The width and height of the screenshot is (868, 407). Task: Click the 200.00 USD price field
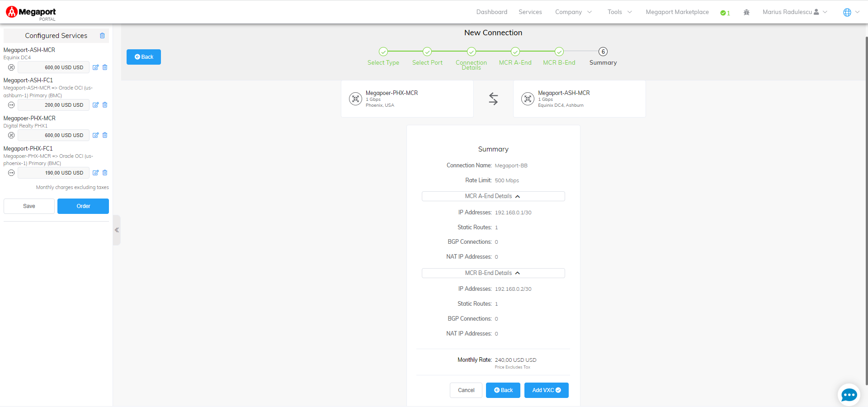(x=53, y=105)
